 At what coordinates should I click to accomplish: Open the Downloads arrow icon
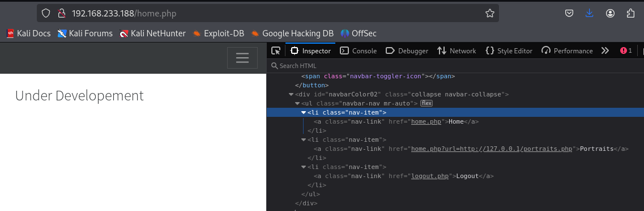[x=590, y=14]
